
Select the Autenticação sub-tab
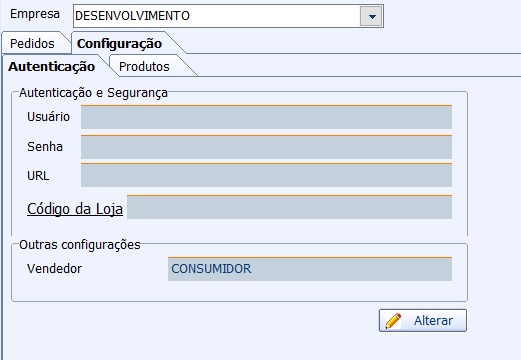click(x=52, y=66)
